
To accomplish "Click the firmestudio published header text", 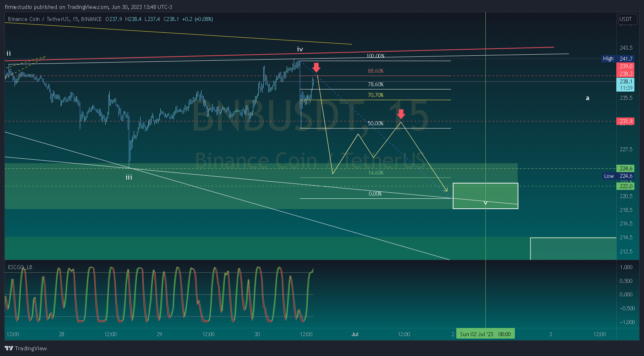I will click(x=88, y=7).
